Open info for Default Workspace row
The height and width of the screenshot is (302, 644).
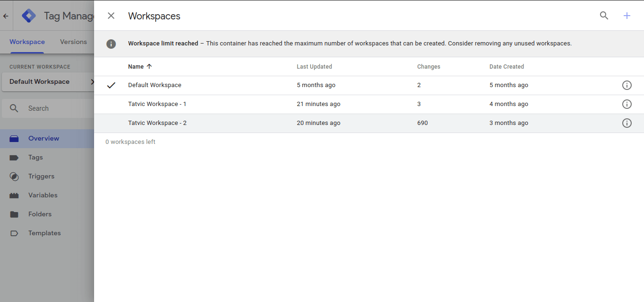[x=627, y=85]
